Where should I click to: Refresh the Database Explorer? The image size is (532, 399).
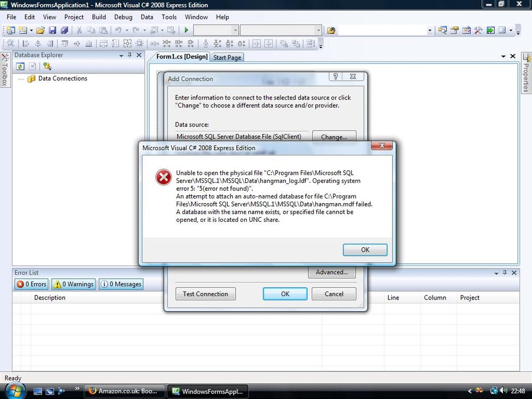click(x=20, y=66)
